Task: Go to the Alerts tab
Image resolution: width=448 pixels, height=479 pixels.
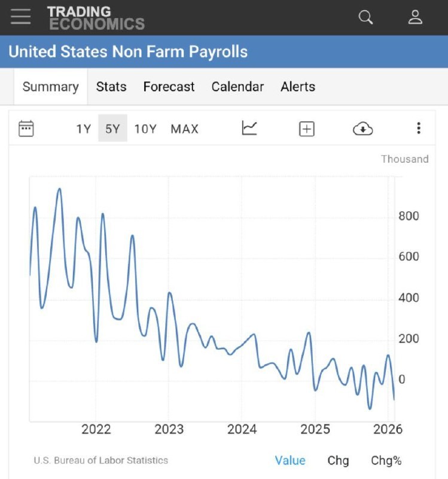Action: coord(298,87)
